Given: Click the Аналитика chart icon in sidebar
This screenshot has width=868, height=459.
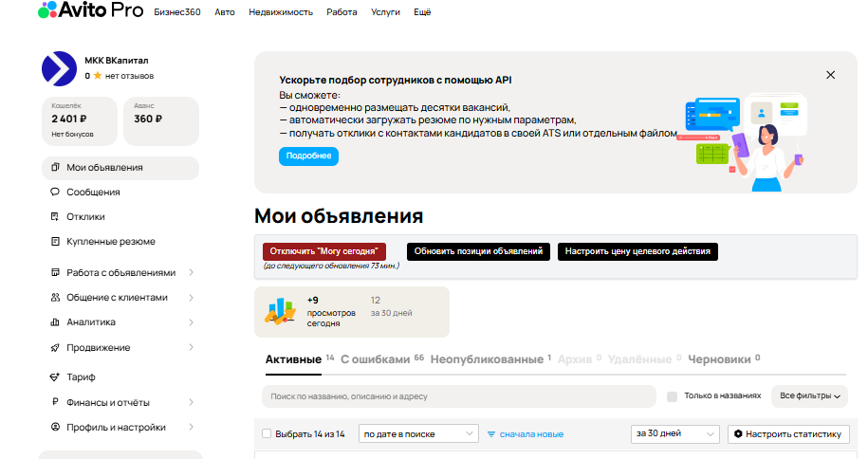Looking at the screenshot, I should pyautogui.click(x=55, y=322).
